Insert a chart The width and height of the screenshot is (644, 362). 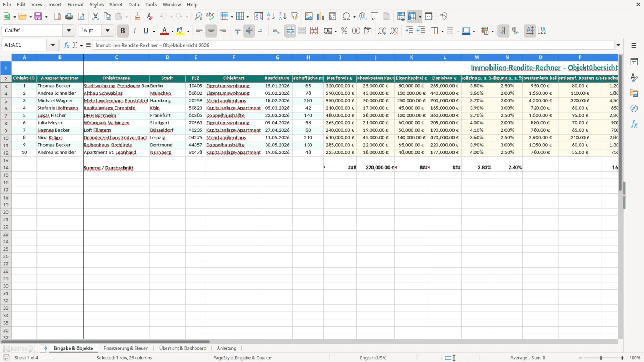[321, 17]
